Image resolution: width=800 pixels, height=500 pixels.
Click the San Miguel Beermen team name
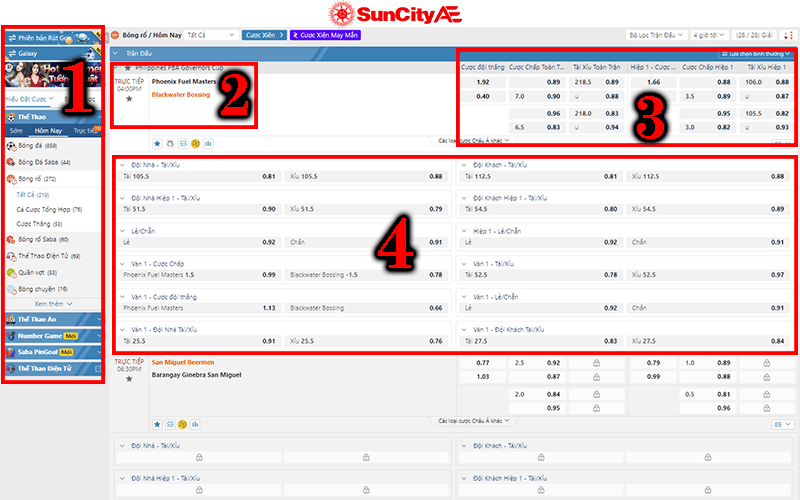(x=183, y=363)
